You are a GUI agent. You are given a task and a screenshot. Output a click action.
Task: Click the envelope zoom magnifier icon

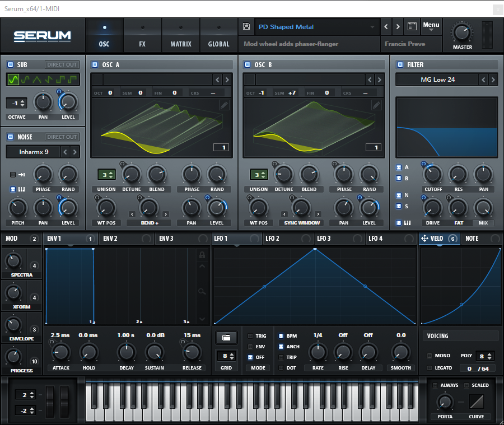click(202, 291)
